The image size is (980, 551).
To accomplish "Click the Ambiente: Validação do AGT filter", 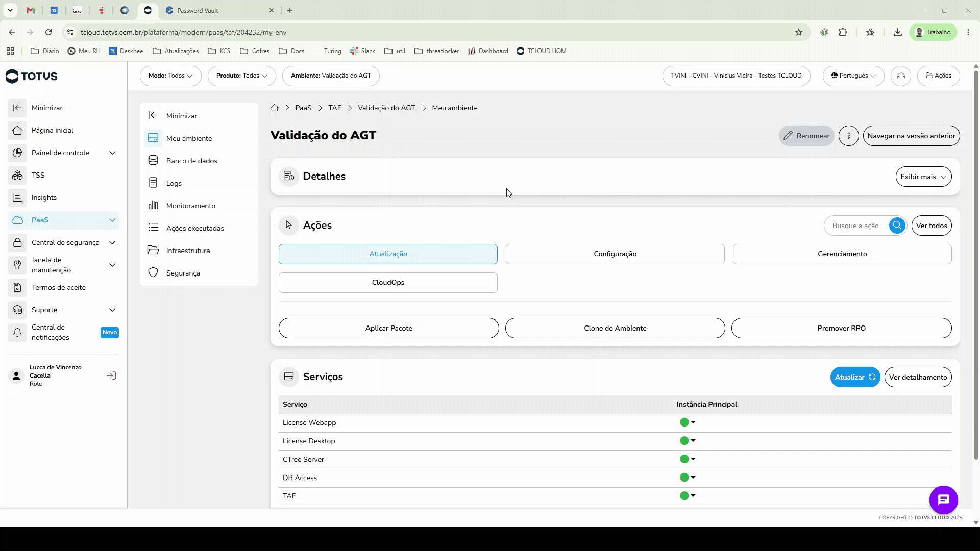I will click(x=331, y=76).
